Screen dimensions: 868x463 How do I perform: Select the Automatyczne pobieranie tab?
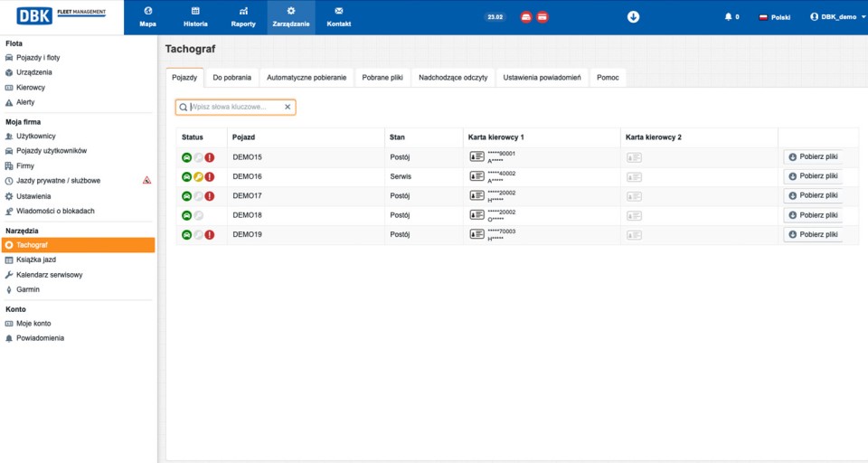pos(307,78)
